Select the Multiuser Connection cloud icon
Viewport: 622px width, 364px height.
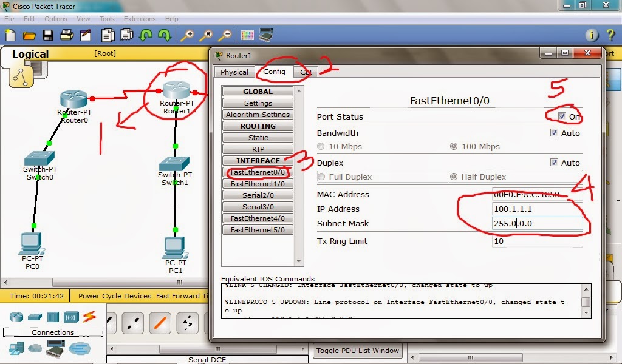click(80, 349)
